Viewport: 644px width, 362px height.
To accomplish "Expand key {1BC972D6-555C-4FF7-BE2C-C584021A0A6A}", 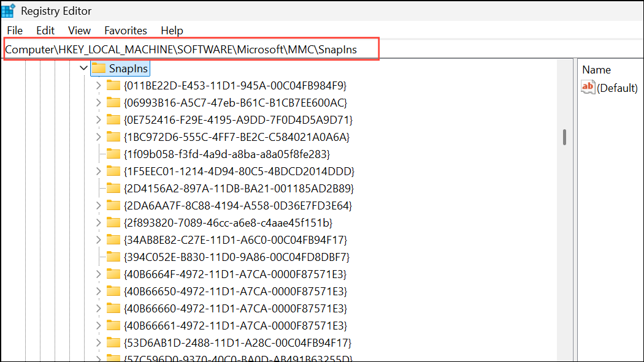I will (x=99, y=137).
